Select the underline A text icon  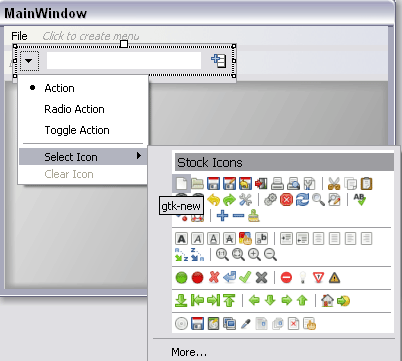pyautogui.click(x=213, y=239)
